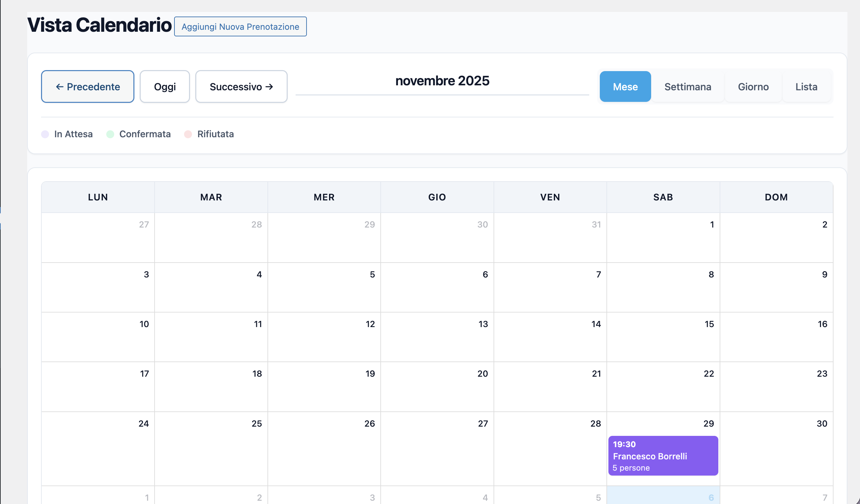Click the SAB column header

coord(663,197)
